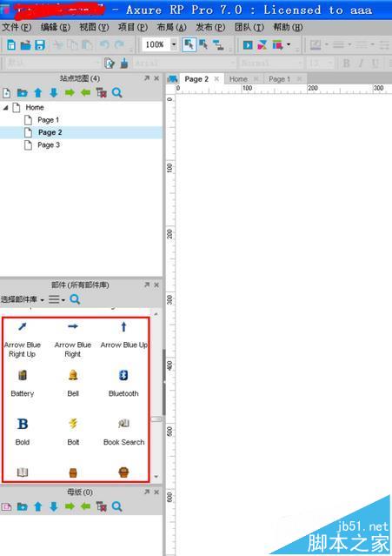Select the Arrow Blue Right widget
This screenshot has height=556, width=392.
[x=73, y=326]
